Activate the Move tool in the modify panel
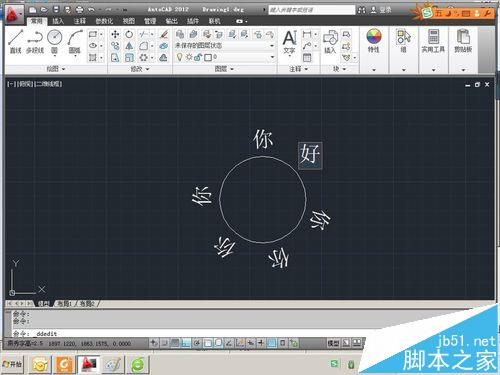Viewport: 500px width, 375px height. pos(115,34)
